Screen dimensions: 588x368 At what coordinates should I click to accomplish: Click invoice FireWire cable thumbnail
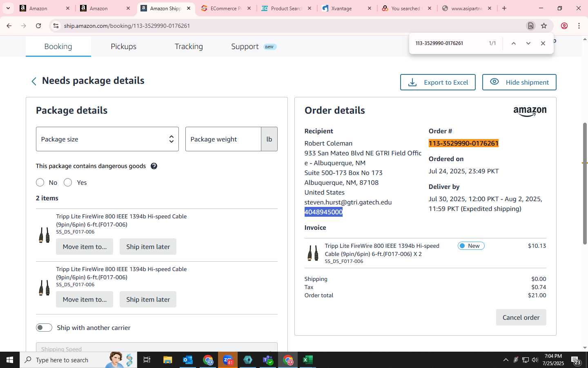[313, 253]
